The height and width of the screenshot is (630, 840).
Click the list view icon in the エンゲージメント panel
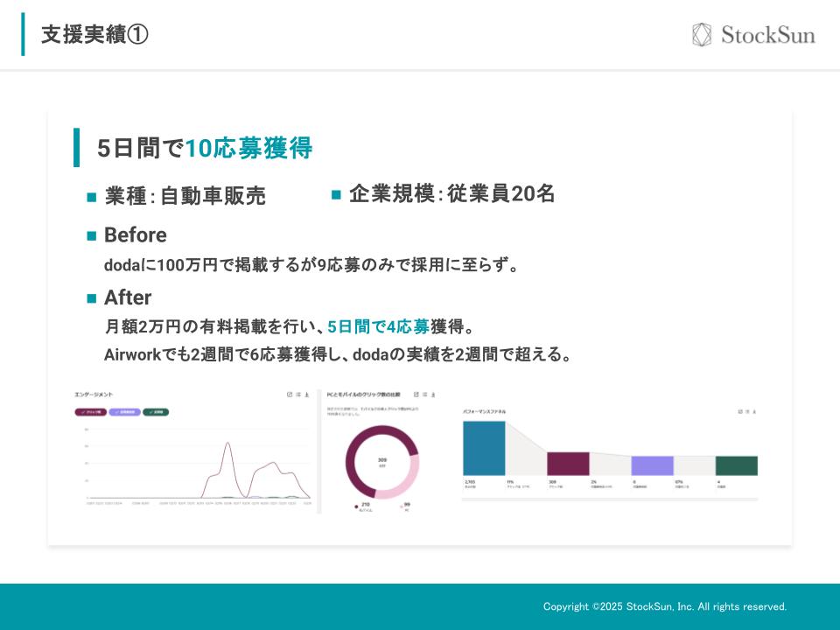(297, 395)
